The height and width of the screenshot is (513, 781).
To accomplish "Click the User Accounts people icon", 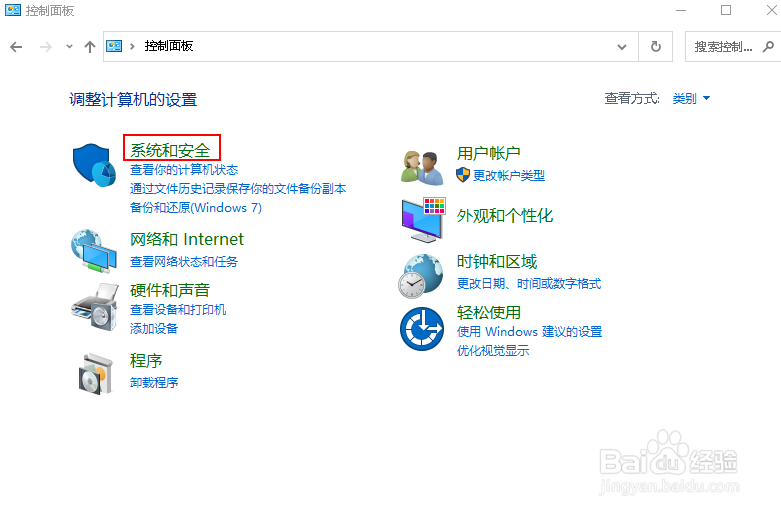I will click(x=422, y=166).
